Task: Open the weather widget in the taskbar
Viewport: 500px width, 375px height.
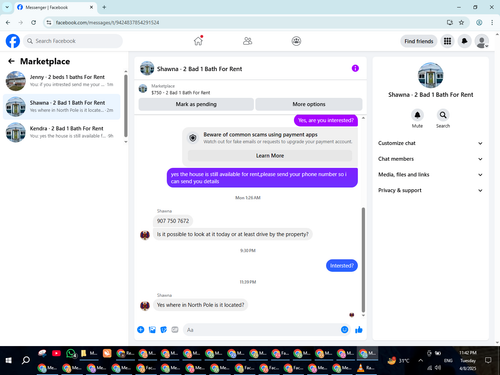Action: click(398, 360)
